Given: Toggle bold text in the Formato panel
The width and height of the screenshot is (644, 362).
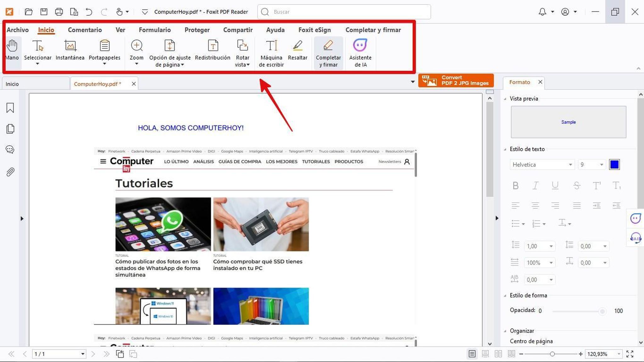Looking at the screenshot, I should tap(515, 185).
